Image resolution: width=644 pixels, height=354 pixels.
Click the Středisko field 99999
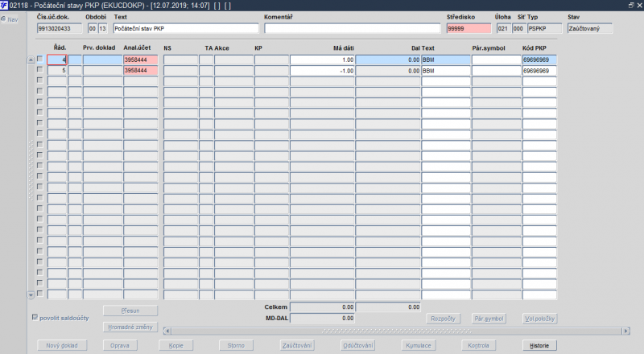[x=469, y=28]
